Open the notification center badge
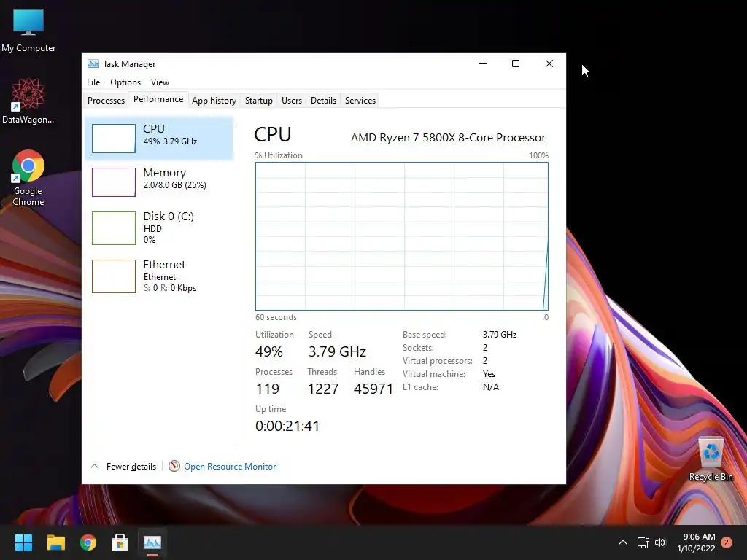747x560 pixels. point(727,542)
